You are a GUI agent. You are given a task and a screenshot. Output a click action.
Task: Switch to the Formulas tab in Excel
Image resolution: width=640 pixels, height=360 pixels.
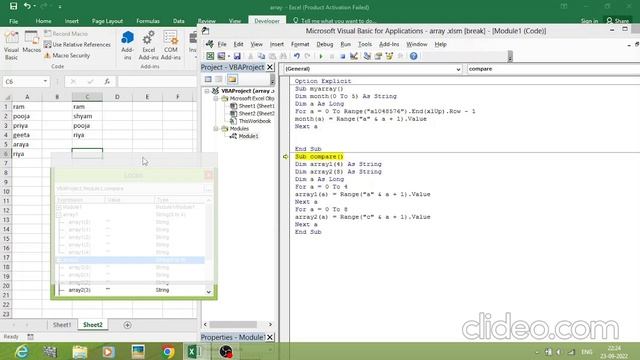[x=148, y=21]
